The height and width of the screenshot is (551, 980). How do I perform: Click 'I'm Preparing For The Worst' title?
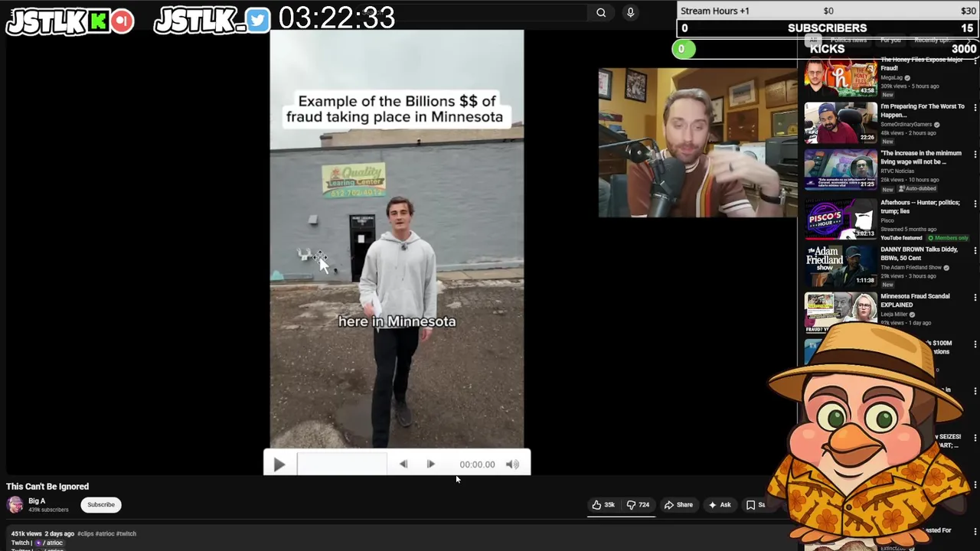click(x=922, y=110)
